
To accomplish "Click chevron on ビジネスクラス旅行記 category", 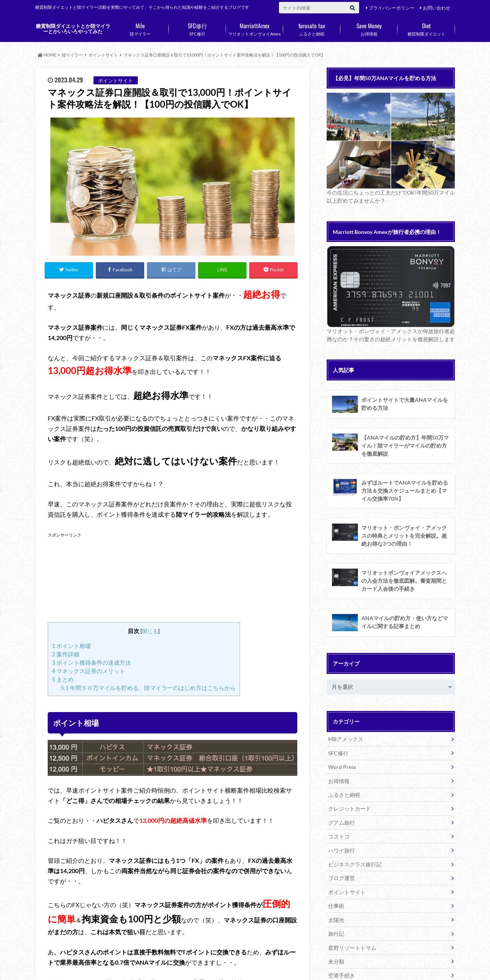I will click(x=452, y=864).
